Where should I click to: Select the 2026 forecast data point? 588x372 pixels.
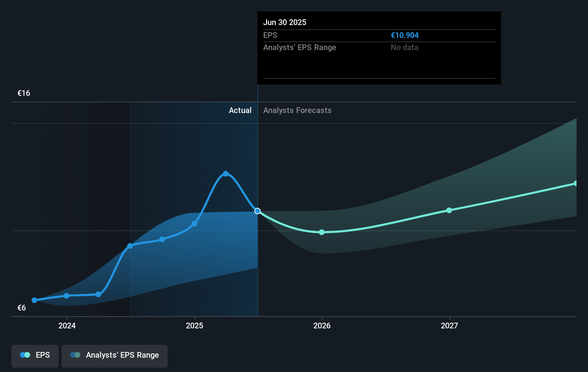[322, 232]
